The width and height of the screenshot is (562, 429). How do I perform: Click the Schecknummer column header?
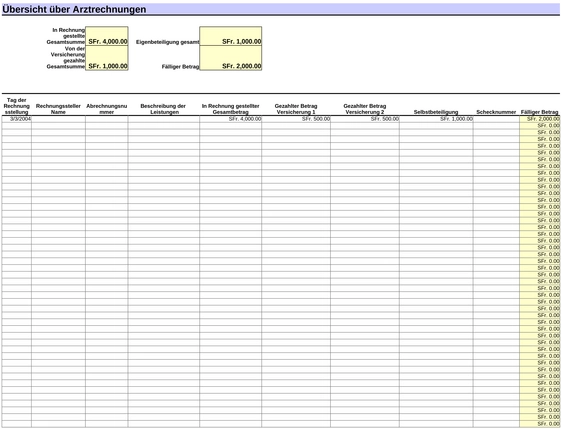pos(496,112)
